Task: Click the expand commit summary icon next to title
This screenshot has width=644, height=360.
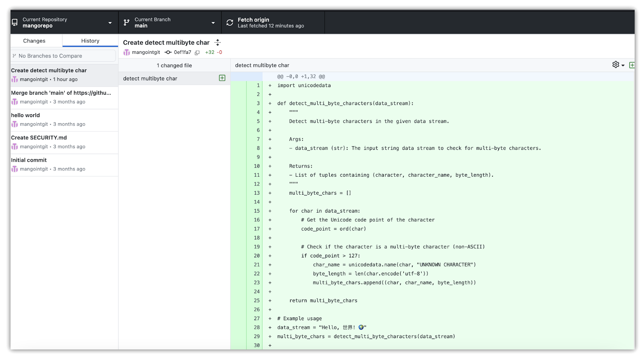Action: pos(218,43)
